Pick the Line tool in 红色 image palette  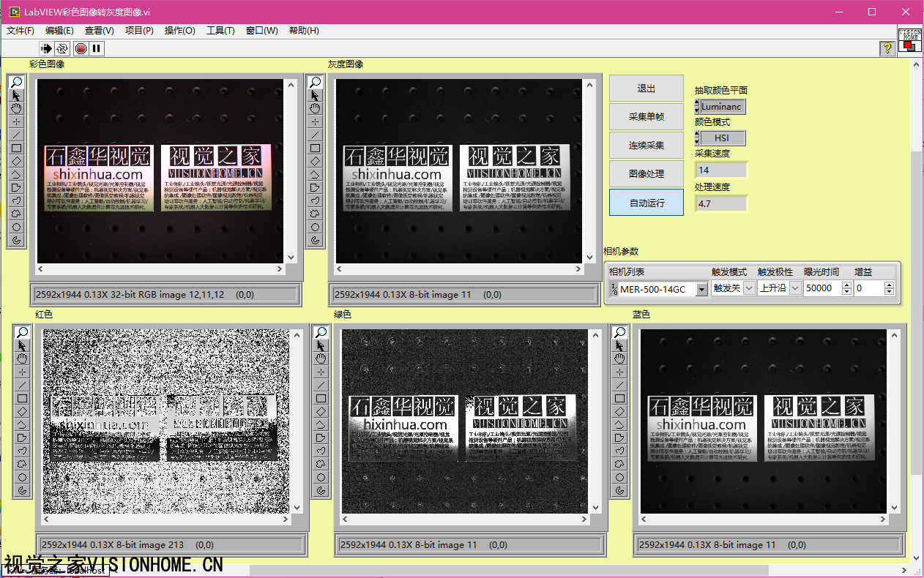coord(22,385)
